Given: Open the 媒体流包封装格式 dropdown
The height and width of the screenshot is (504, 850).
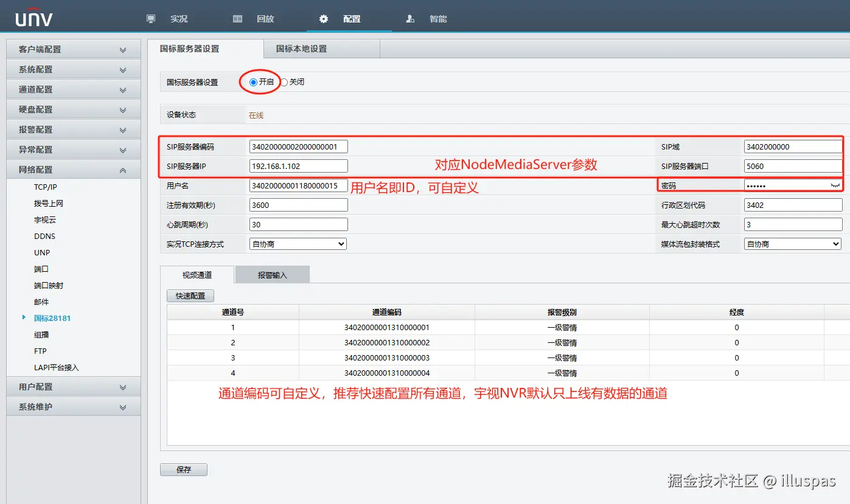Looking at the screenshot, I should click(x=793, y=244).
